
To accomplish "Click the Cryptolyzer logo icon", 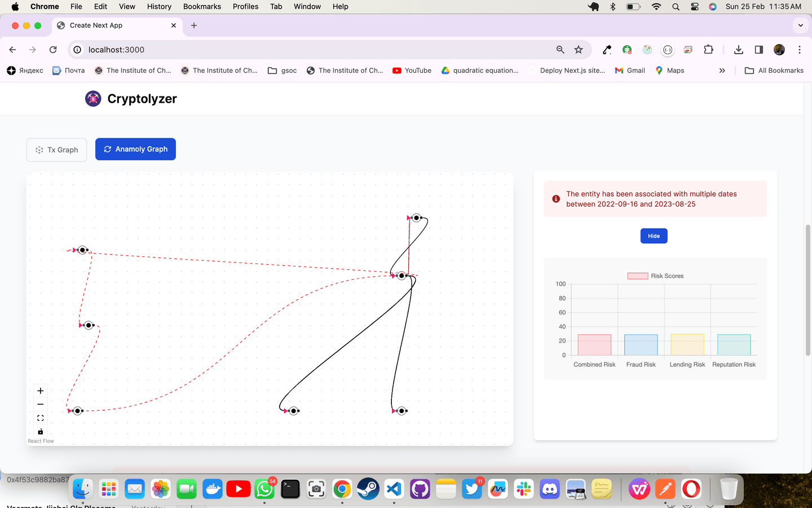I will click(x=93, y=99).
